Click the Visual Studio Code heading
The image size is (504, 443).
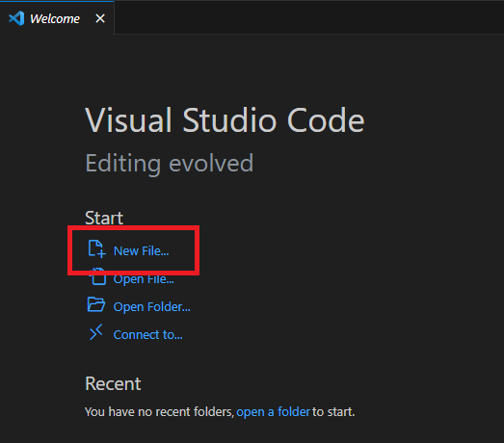(225, 119)
